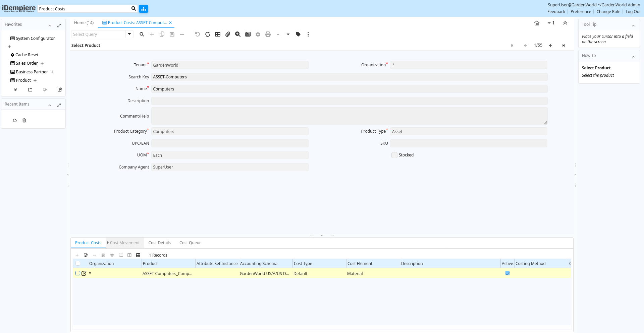644x333 pixels.
Task: Click the Zoom Across icon
Action: pos(238,34)
